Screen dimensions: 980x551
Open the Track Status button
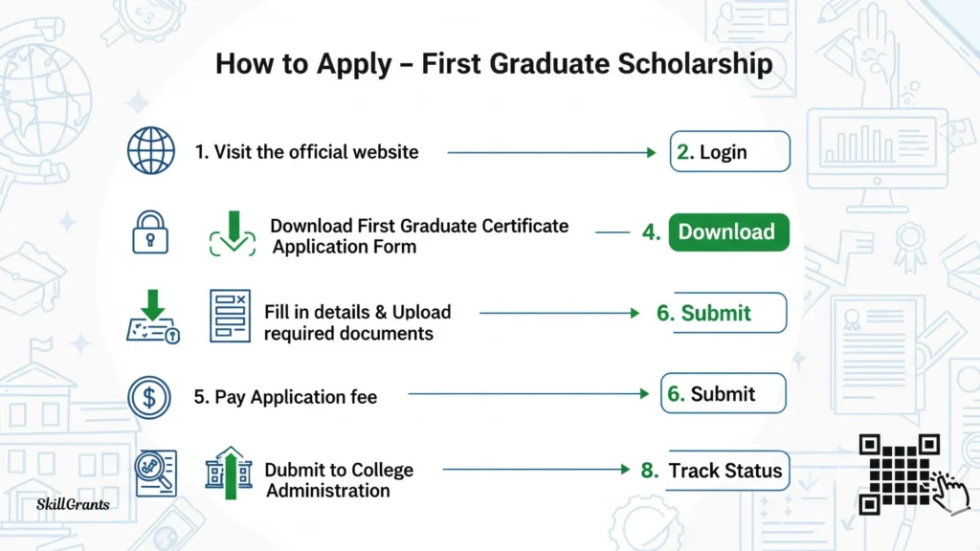click(x=724, y=471)
